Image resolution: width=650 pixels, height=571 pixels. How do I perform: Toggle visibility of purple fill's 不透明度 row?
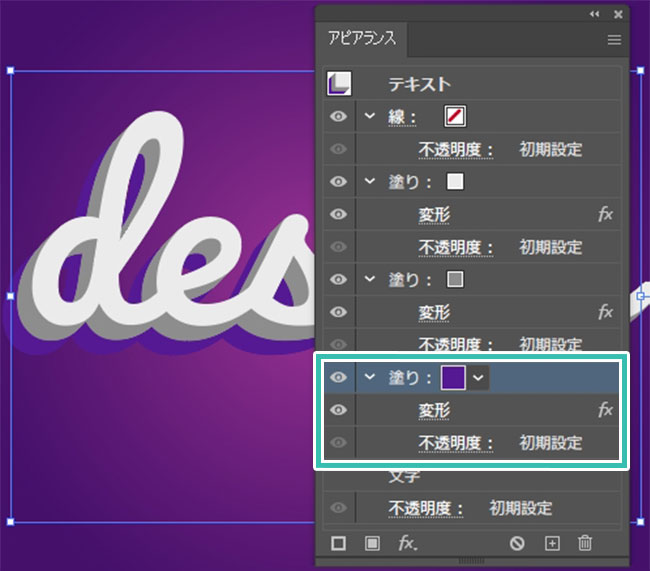339,442
